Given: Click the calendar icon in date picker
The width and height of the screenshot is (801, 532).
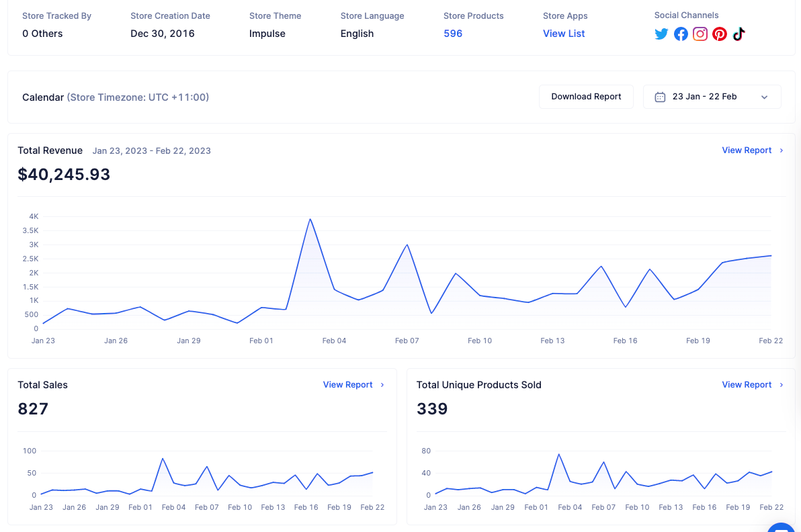Looking at the screenshot, I should point(660,97).
